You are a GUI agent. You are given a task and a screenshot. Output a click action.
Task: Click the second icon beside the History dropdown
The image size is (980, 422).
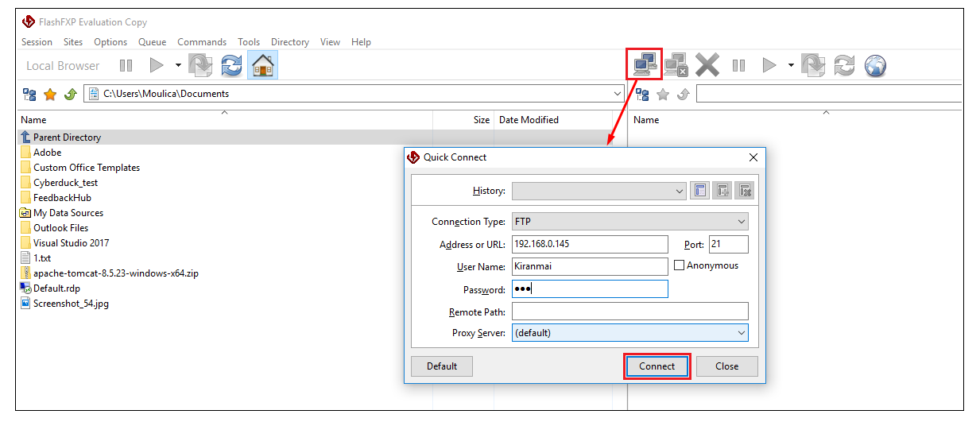point(722,191)
